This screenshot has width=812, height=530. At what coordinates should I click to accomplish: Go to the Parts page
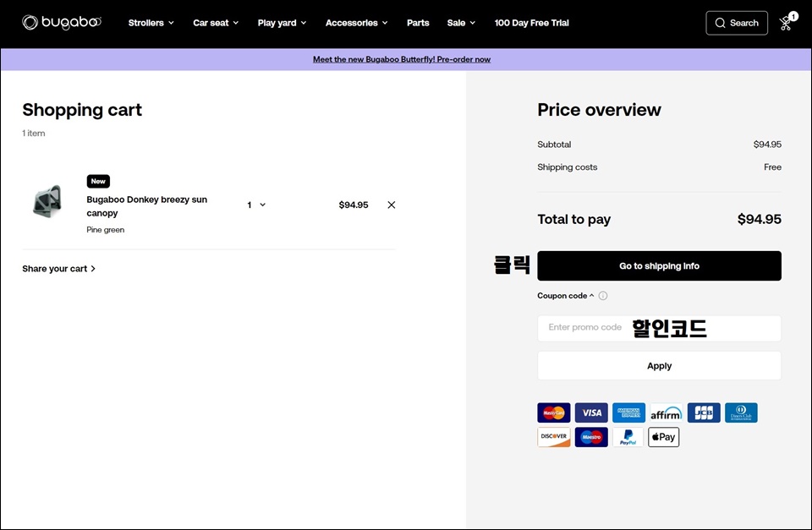pyautogui.click(x=418, y=23)
